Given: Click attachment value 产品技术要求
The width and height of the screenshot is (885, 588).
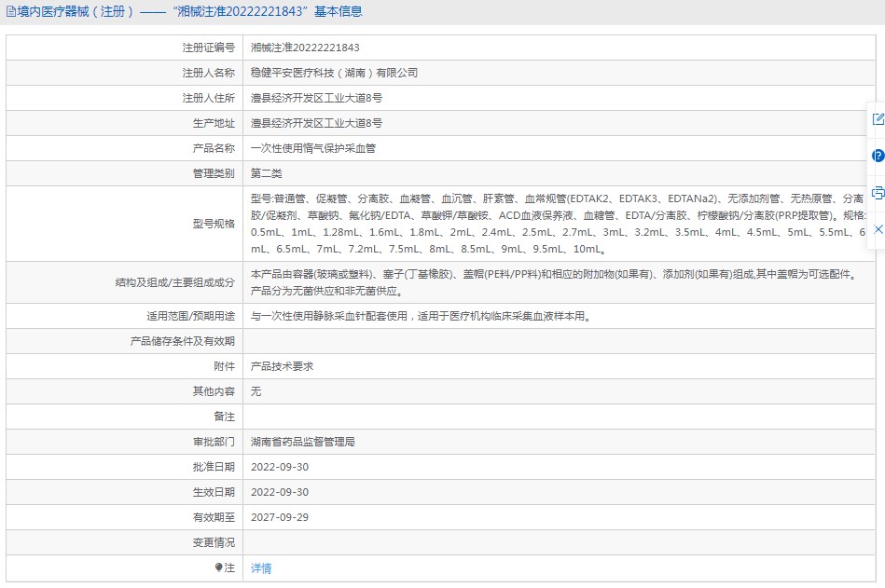Looking at the screenshot, I should [283, 366].
